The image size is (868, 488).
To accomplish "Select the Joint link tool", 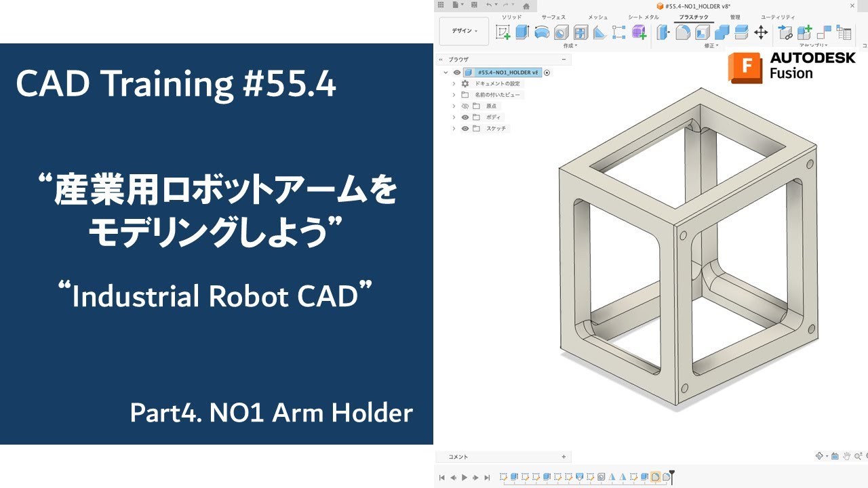I will coord(785,32).
